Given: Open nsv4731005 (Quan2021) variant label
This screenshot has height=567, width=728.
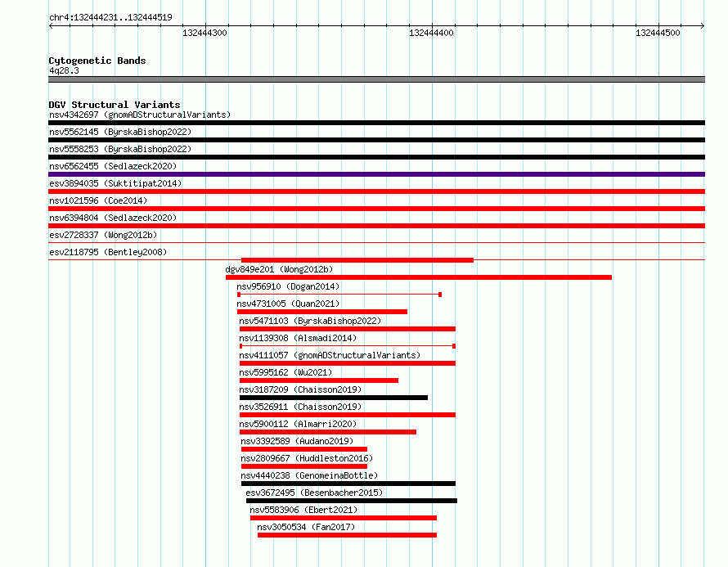Looking at the screenshot, I should pos(288,304).
